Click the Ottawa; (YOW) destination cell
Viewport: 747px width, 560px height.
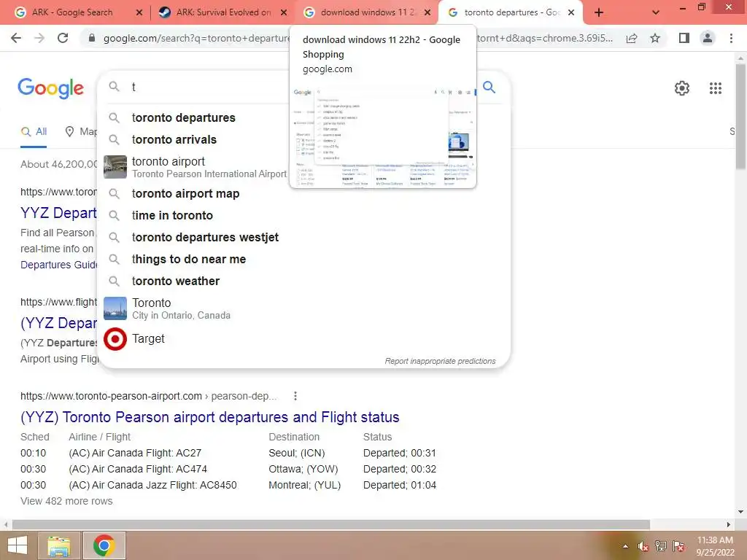(x=303, y=470)
